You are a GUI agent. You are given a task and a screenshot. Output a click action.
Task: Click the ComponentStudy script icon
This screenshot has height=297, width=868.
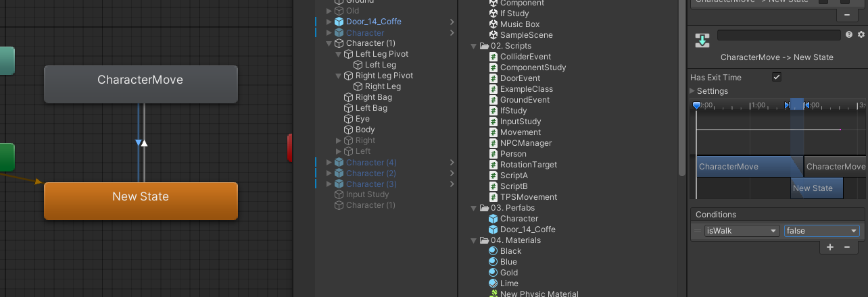[x=493, y=67]
